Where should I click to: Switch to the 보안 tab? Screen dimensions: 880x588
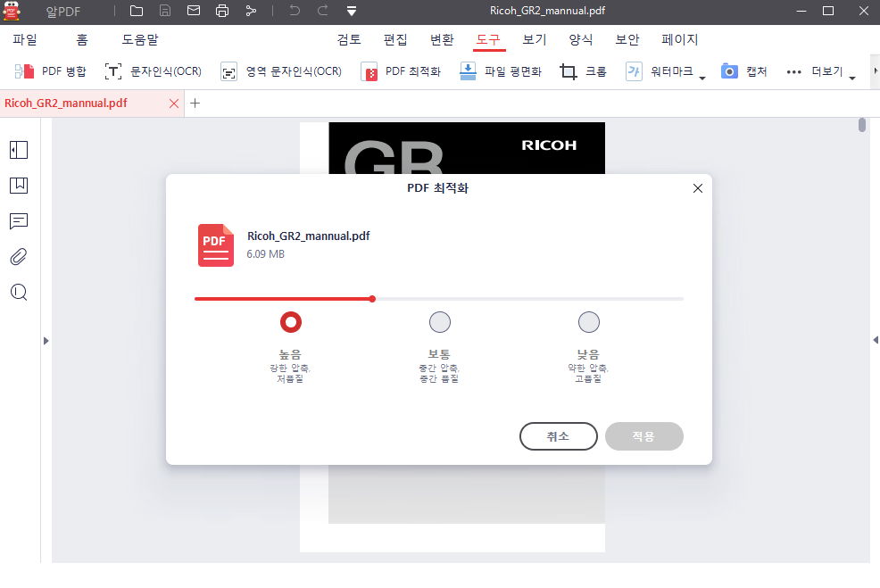(x=627, y=39)
